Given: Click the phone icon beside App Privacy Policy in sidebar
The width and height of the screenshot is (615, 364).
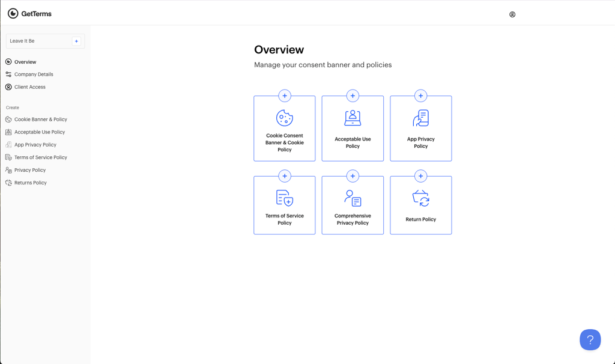Looking at the screenshot, I should click(8, 145).
